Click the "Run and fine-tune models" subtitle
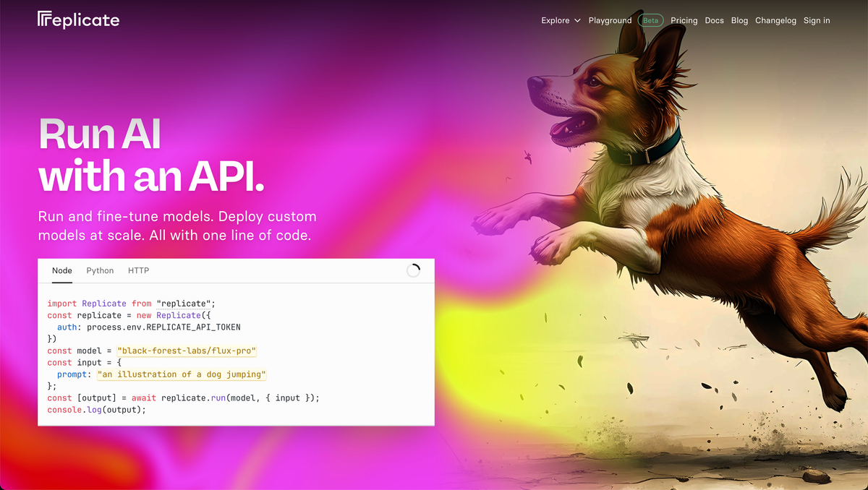 click(x=177, y=225)
